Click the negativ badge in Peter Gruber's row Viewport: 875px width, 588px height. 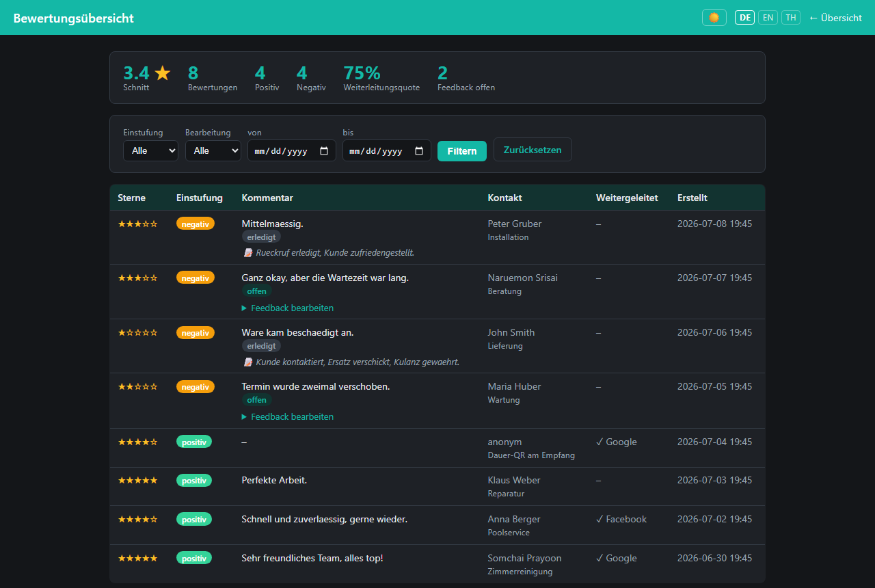tap(196, 224)
